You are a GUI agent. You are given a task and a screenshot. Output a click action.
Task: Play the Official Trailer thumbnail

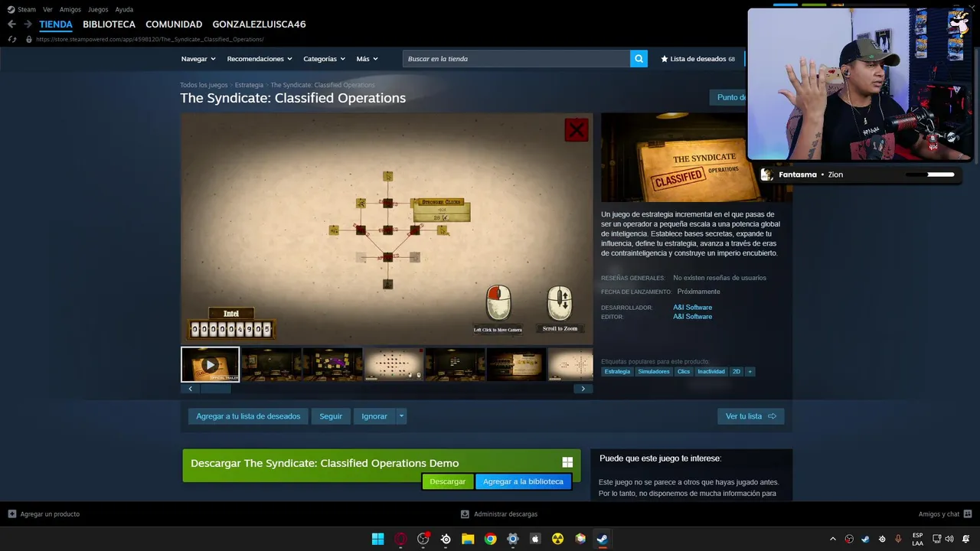[210, 364]
